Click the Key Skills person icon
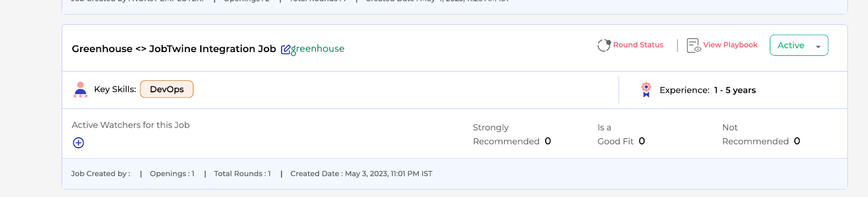The width and height of the screenshot is (868, 197). (x=80, y=90)
